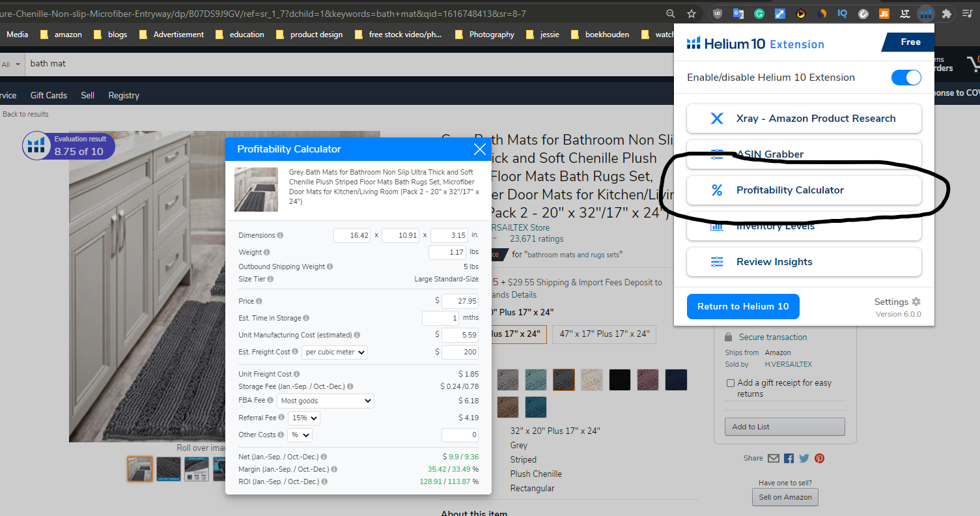
Task: Open the Chrome extensions puzzle menu
Action: pyautogui.click(x=947, y=13)
